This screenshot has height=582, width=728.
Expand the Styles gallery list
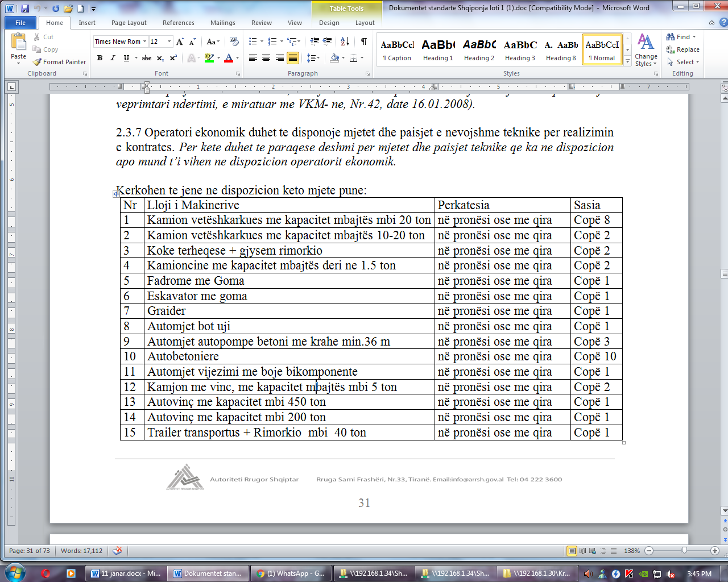[628, 62]
